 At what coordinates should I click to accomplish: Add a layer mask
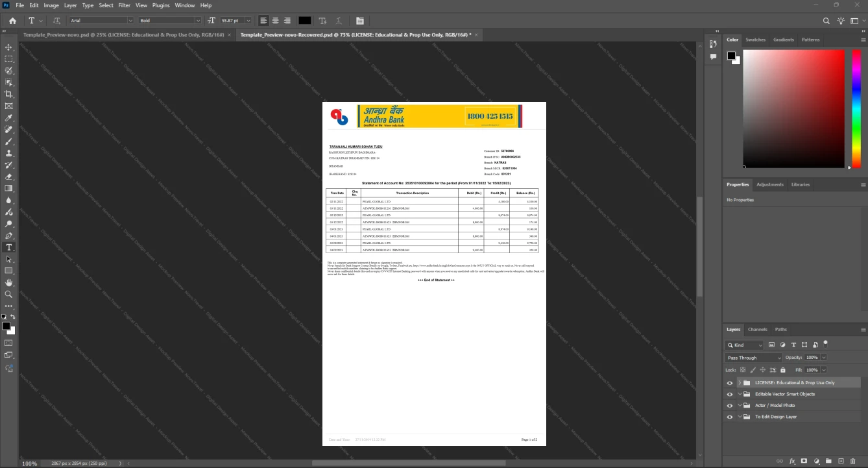pos(804,461)
